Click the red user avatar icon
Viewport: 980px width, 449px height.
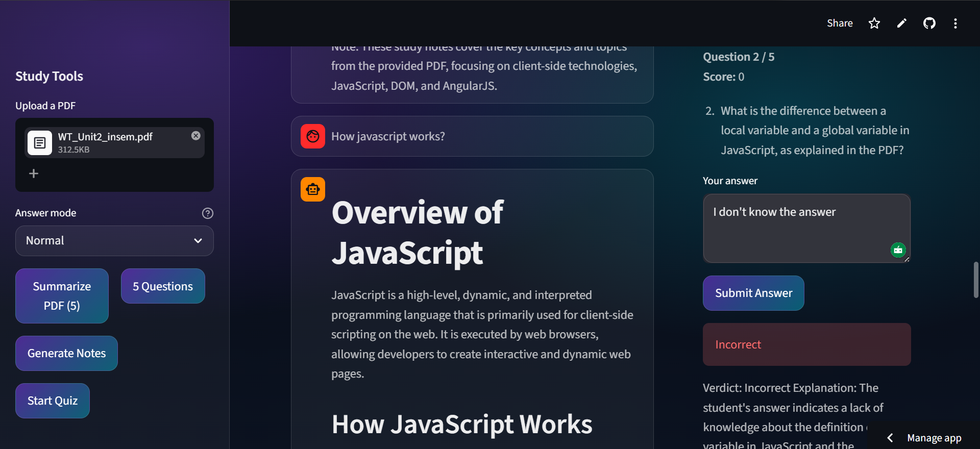click(x=313, y=136)
